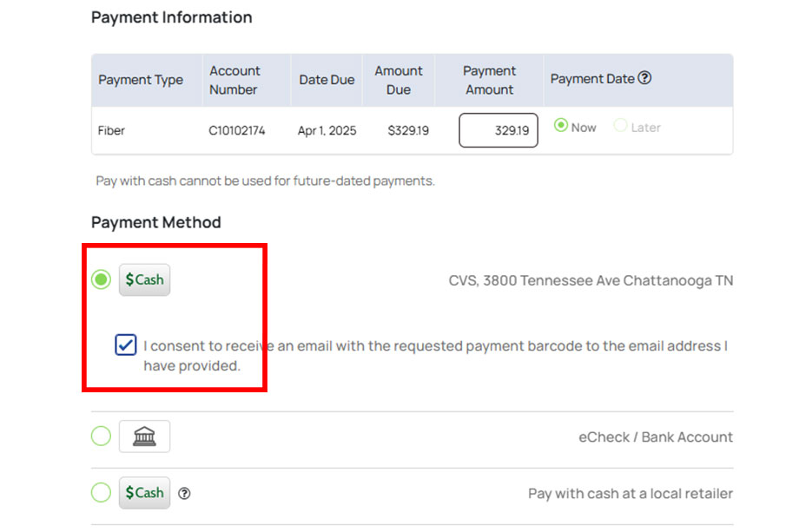Click the Pay with cash at a local retailer label
799x532 pixels.
pos(630,493)
